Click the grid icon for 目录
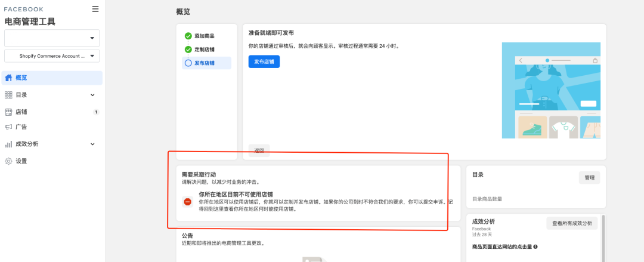Screen dimensions: 644x262 (x=8, y=95)
